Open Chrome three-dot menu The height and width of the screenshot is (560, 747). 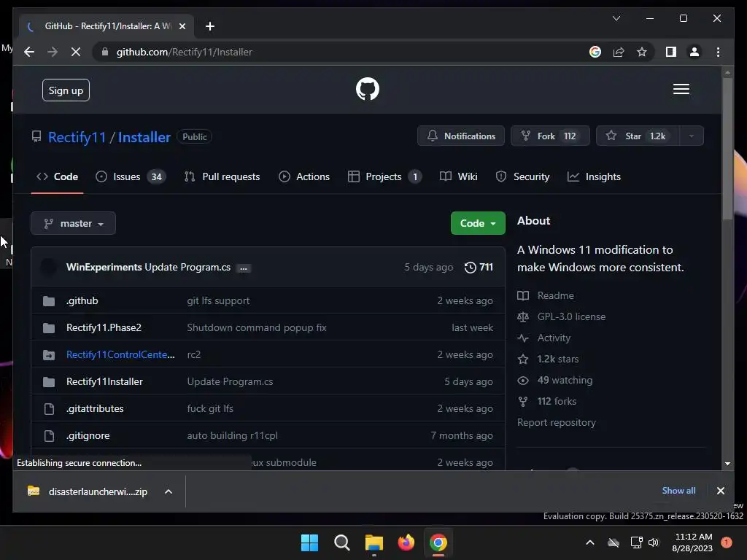click(x=718, y=52)
